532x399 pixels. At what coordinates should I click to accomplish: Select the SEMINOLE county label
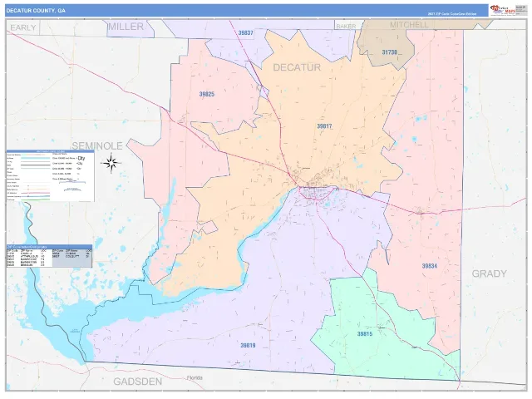tap(97, 146)
